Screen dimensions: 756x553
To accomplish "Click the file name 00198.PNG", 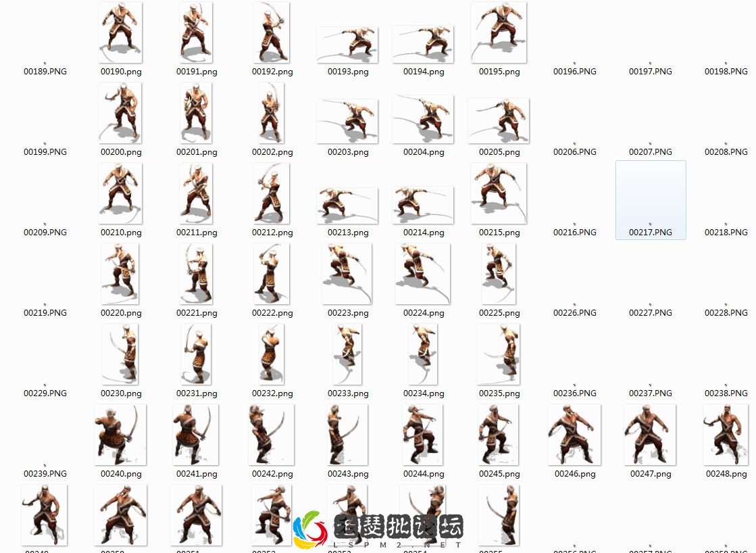I will 726,72.
